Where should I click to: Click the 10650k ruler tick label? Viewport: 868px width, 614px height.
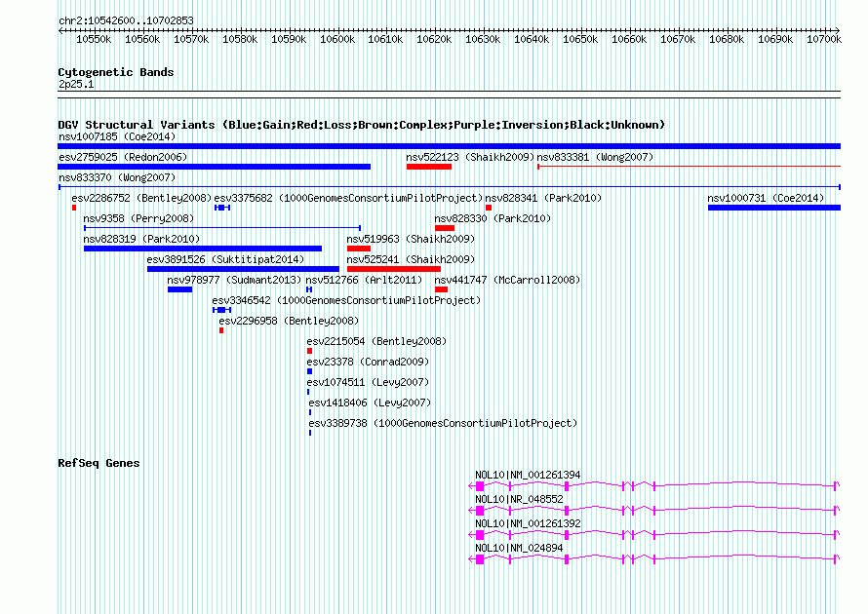click(580, 39)
